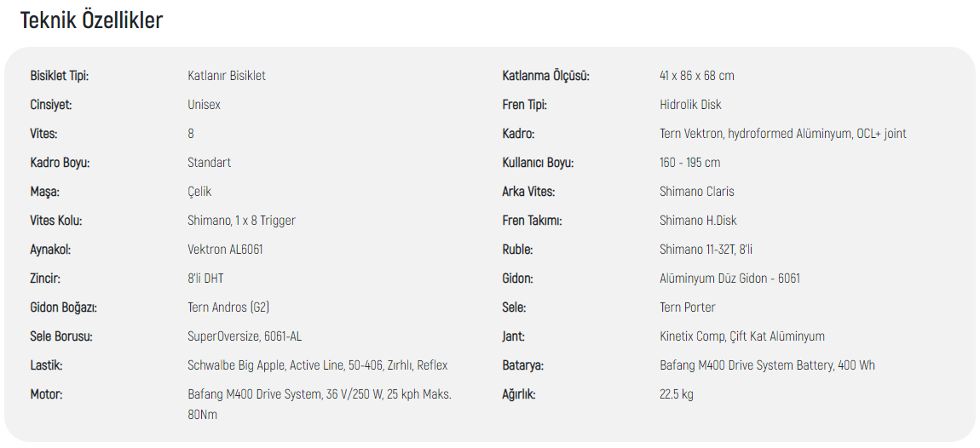Select the Kadro Boyu Standart value

click(x=209, y=163)
